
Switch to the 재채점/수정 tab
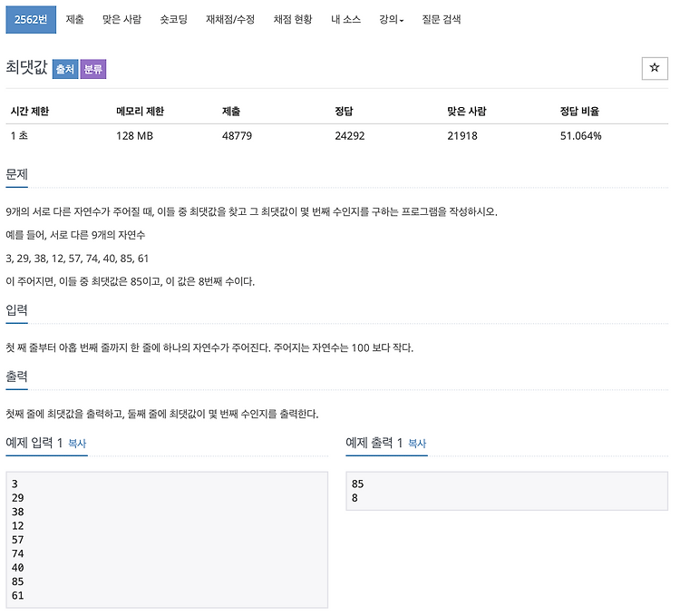click(230, 20)
